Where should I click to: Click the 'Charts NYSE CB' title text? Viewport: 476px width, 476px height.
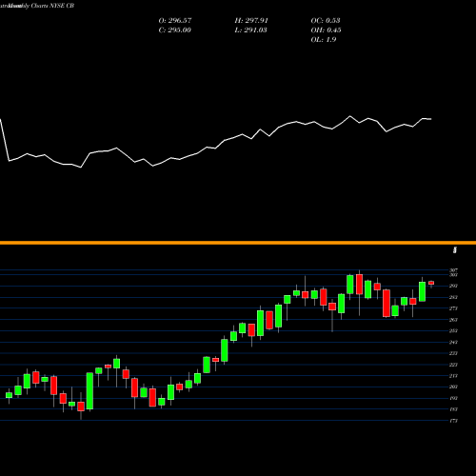52,6
